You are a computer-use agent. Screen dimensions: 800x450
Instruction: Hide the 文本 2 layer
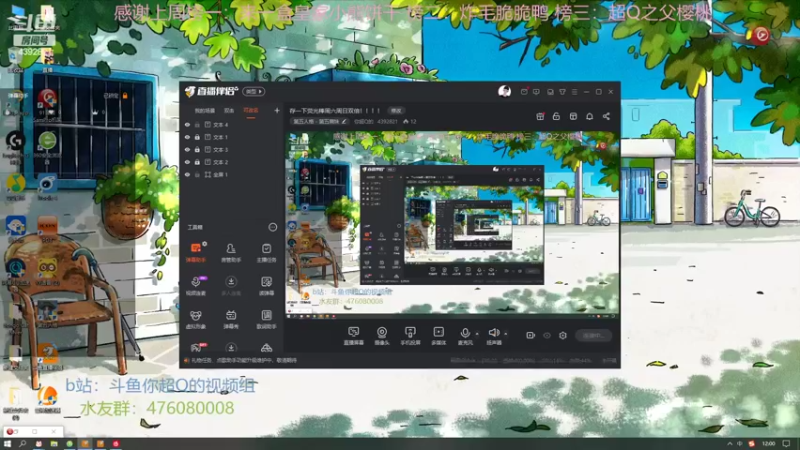(x=187, y=162)
